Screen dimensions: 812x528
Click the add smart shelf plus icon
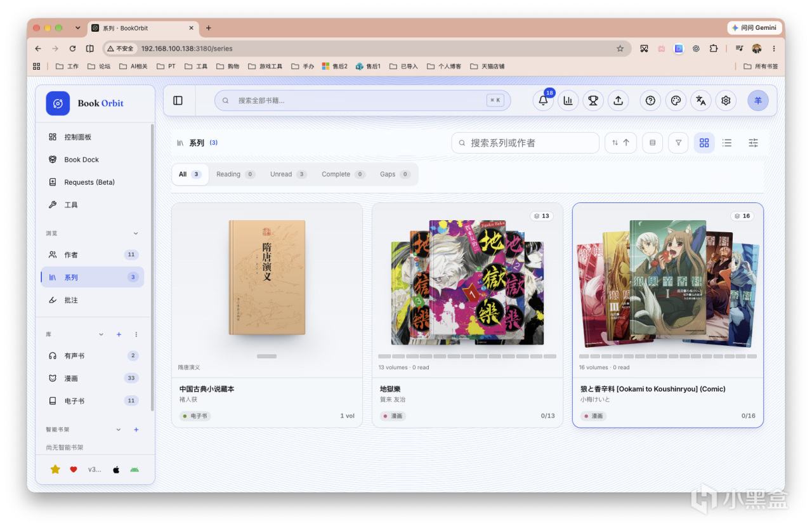136,430
